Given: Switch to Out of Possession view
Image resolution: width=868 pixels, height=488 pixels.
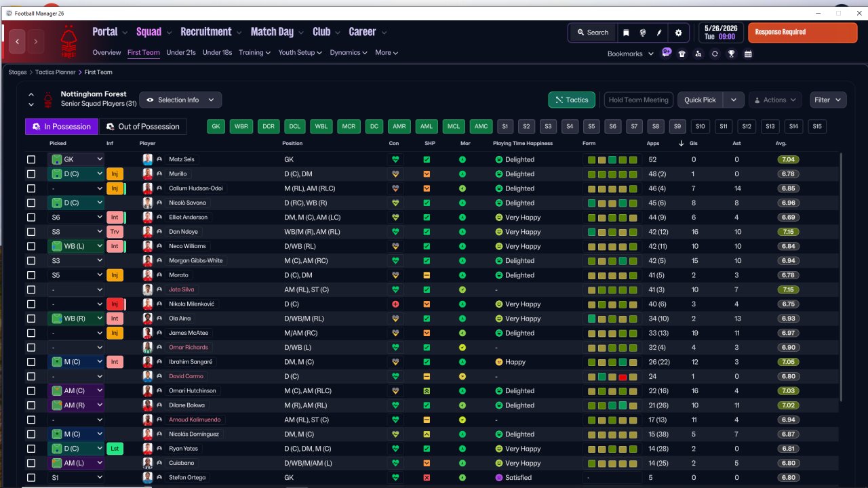Looking at the screenshot, I should click(x=143, y=126).
